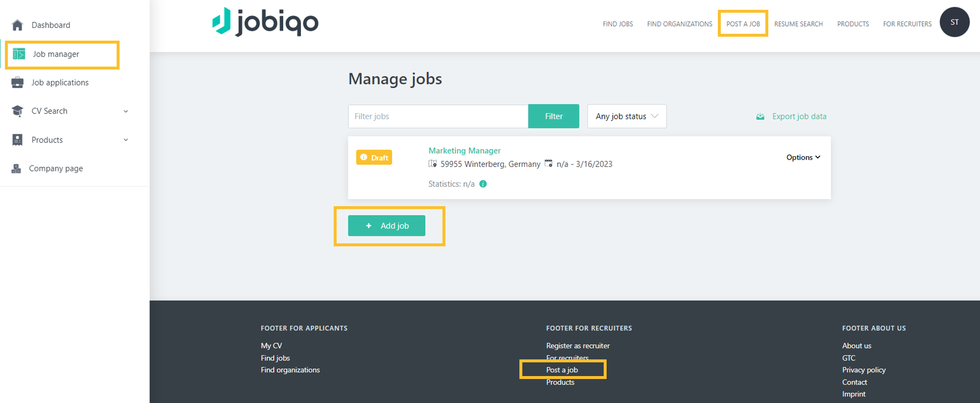
Task: Click the Add job button
Action: point(387,226)
